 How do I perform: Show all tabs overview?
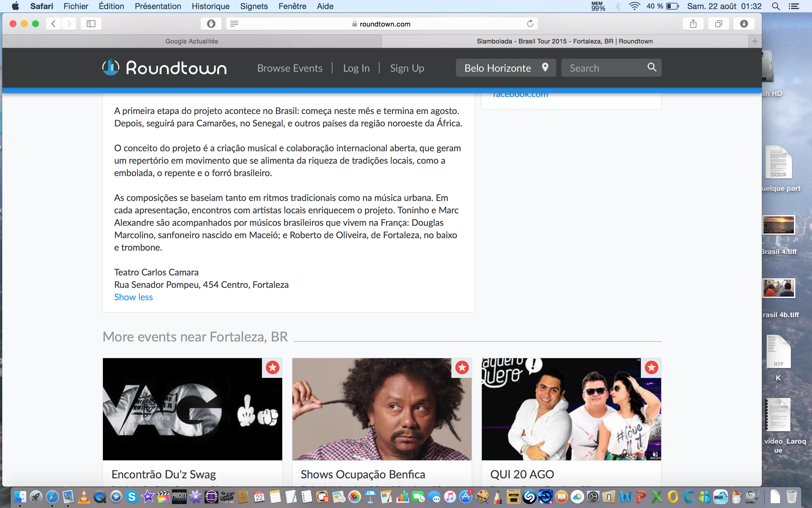click(718, 23)
